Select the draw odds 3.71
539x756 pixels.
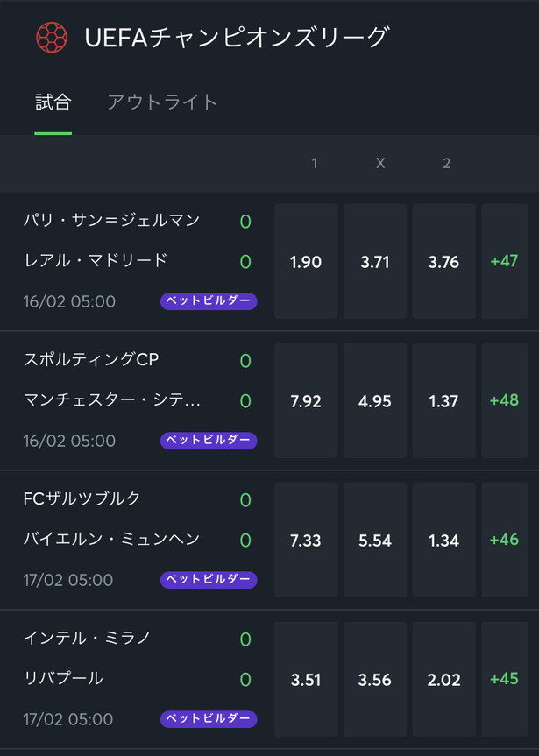375,261
